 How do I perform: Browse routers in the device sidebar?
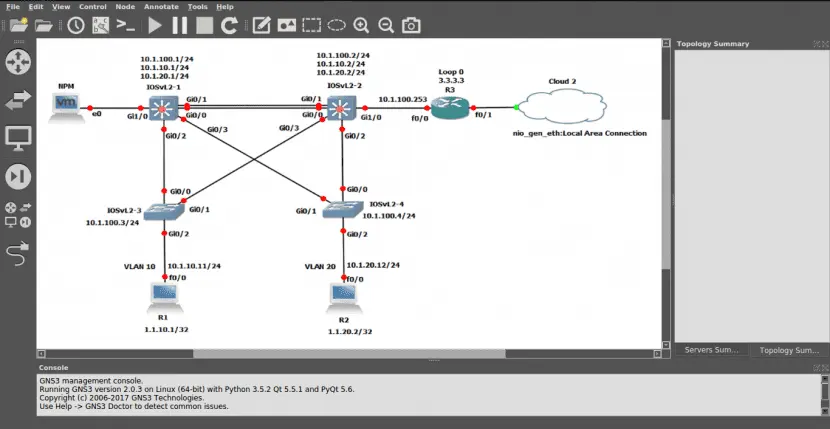18,61
